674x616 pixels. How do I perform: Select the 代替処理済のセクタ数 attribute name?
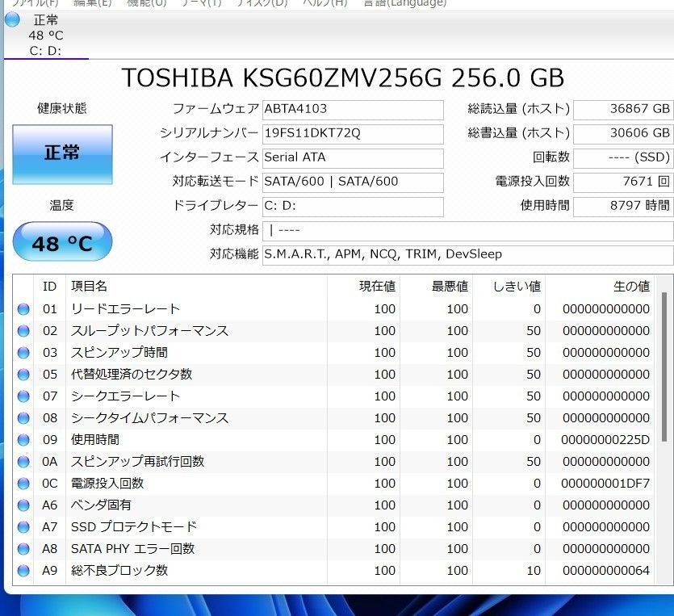[x=132, y=375]
